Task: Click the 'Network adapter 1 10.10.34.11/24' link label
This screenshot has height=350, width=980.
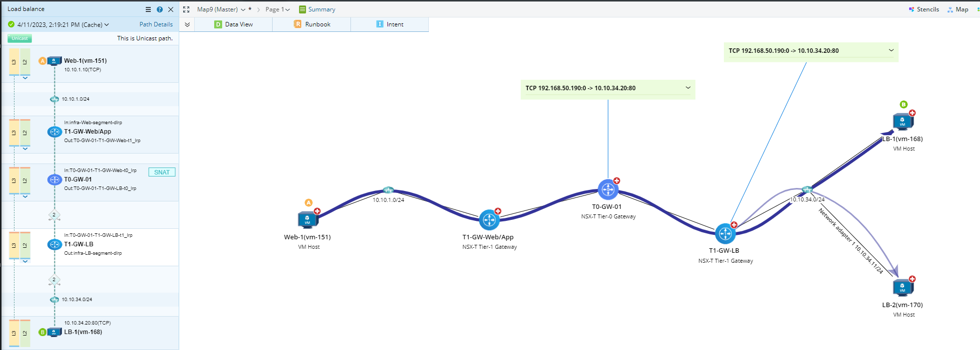Action: point(851,241)
